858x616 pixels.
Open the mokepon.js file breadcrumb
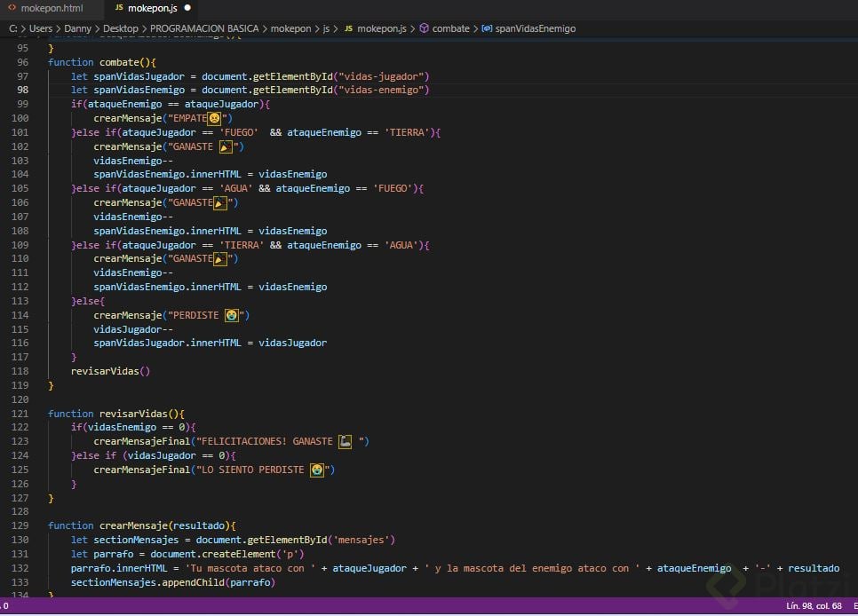(381, 28)
